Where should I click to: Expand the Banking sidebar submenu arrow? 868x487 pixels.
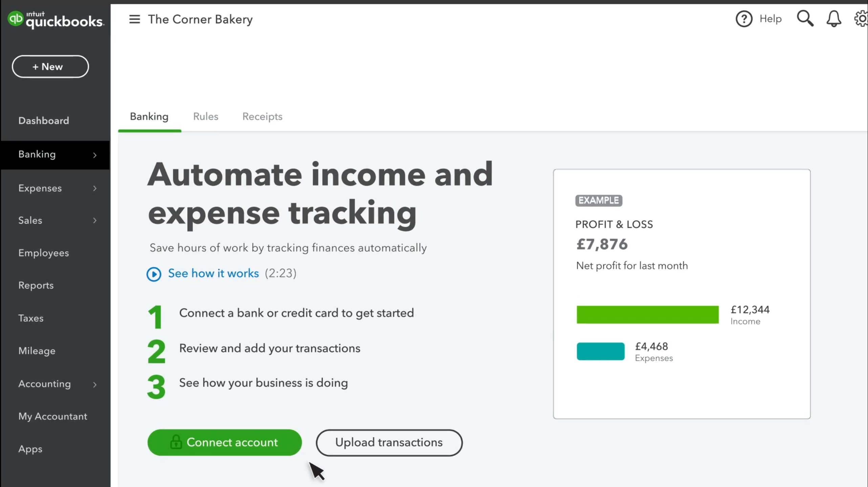point(95,155)
